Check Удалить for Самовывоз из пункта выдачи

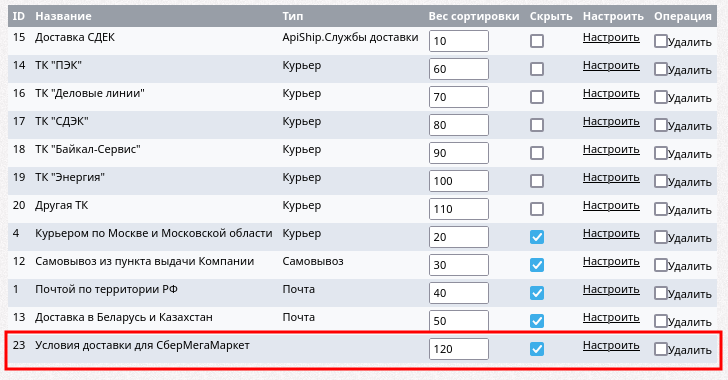pyautogui.click(x=661, y=265)
